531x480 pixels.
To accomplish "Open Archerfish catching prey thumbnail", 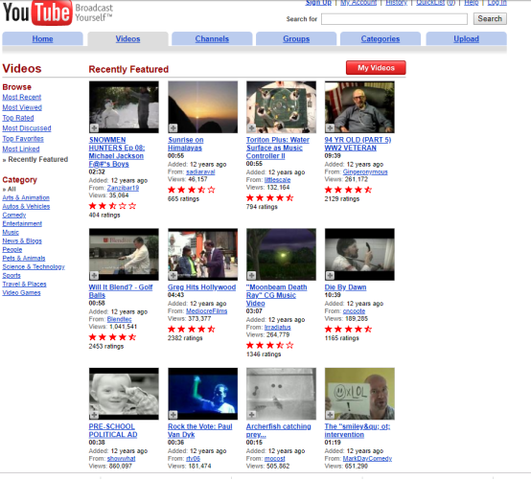I will click(x=281, y=394).
